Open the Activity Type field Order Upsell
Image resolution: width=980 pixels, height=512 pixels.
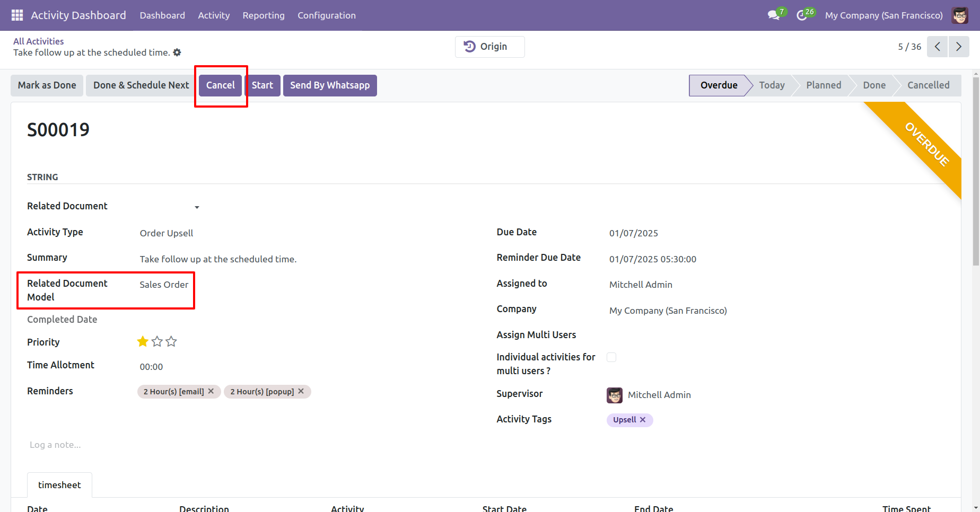click(167, 233)
